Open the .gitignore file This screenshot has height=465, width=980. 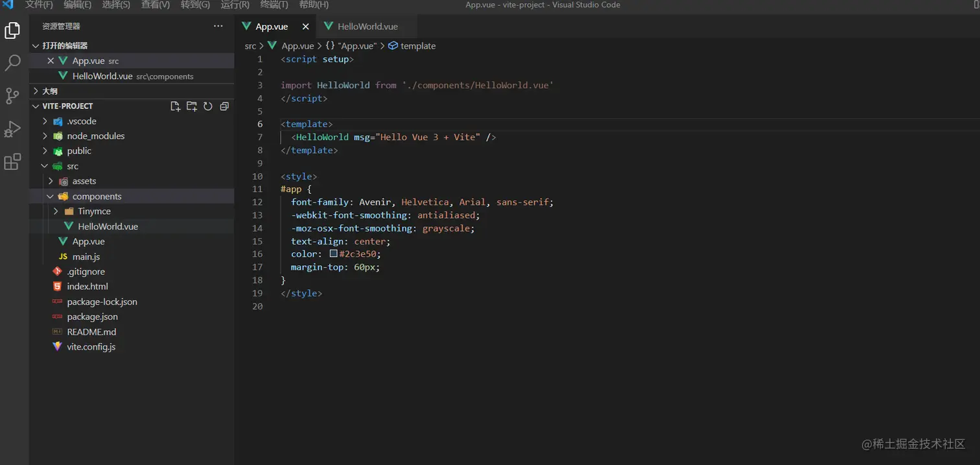pos(132,272)
